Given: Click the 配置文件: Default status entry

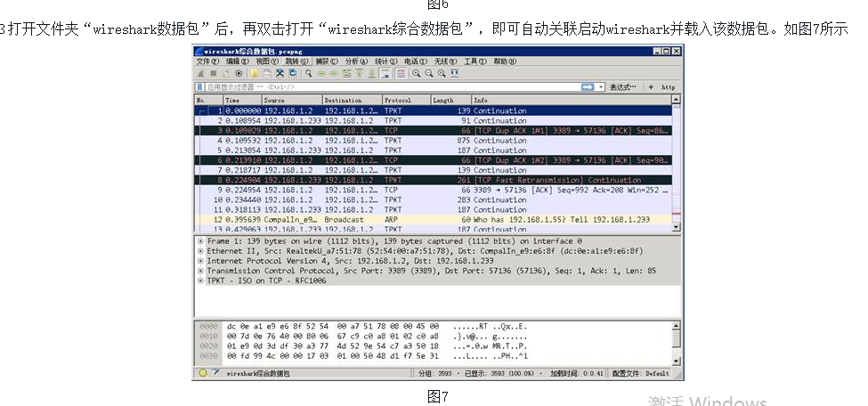Looking at the screenshot, I should coord(640,373).
